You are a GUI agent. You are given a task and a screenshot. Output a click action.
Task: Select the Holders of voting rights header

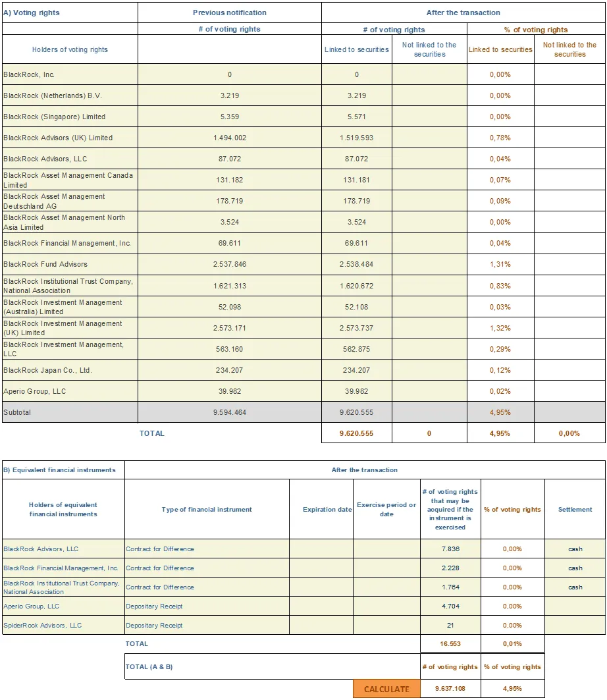(70, 49)
